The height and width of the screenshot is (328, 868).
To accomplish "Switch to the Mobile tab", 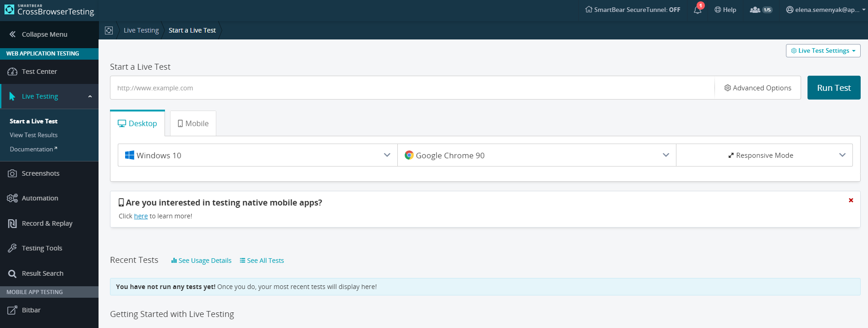I will tap(193, 123).
